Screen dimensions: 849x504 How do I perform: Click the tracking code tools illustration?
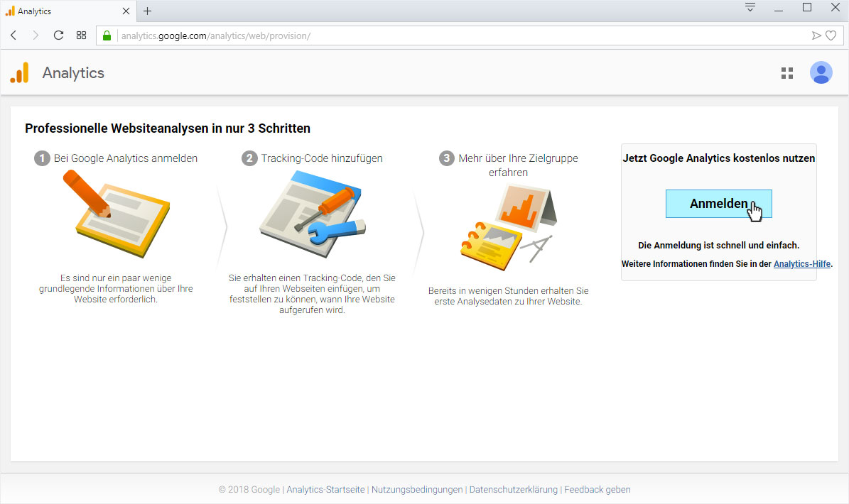(313, 214)
